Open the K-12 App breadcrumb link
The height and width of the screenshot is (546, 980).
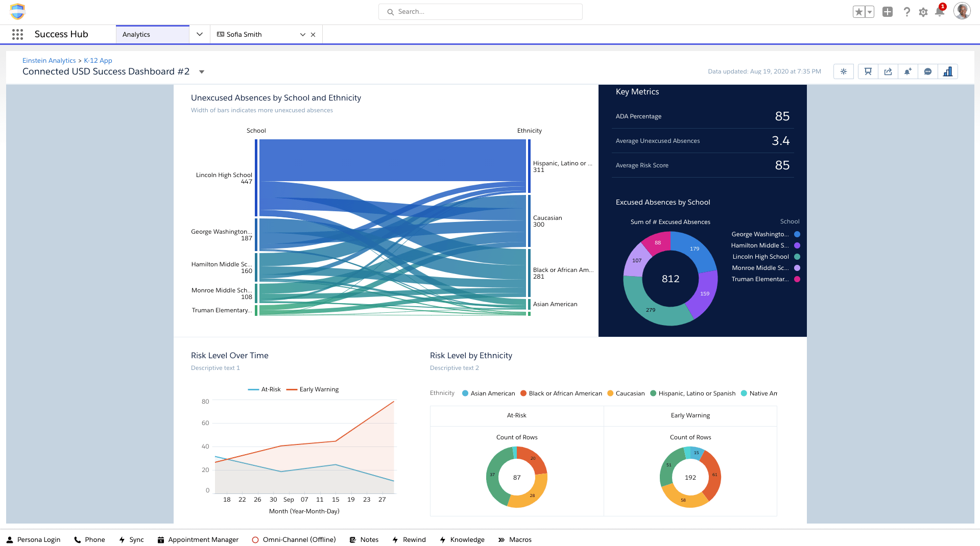[x=98, y=60]
